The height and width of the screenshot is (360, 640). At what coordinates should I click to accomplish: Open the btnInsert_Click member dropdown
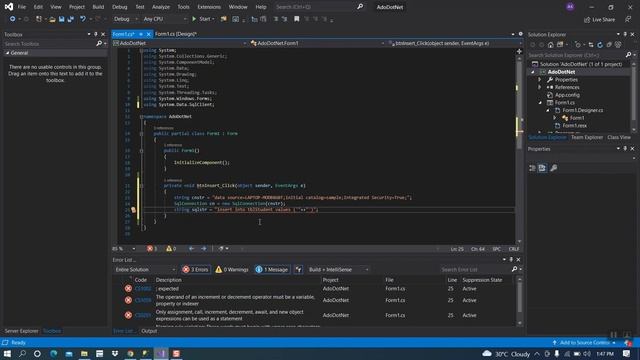(x=454, y=43)
